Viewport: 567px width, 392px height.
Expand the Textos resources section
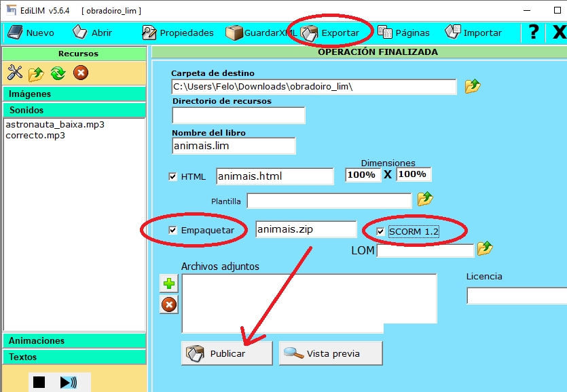tap(74, 357)
